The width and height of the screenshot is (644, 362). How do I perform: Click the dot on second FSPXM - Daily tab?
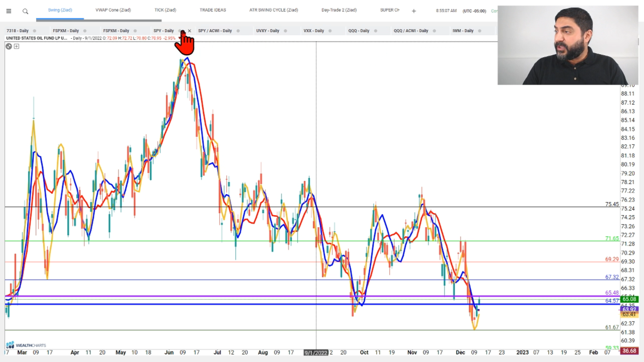(x=135, y=31)
